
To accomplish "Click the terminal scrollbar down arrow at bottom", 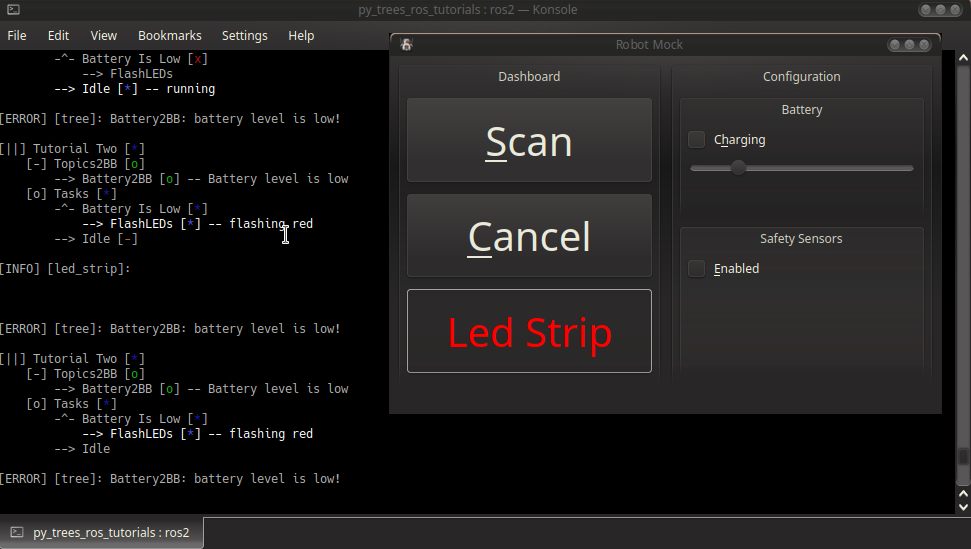I will 963,507.
